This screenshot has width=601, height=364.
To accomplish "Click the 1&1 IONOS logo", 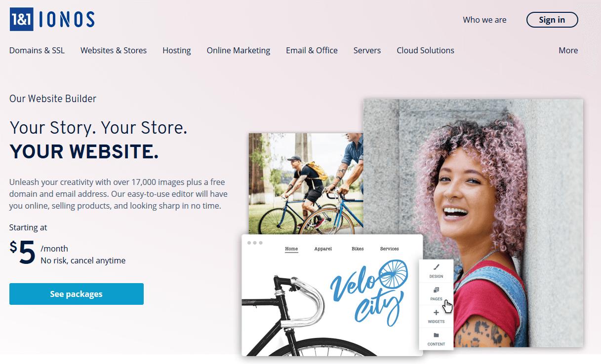I will click(52, 19).
